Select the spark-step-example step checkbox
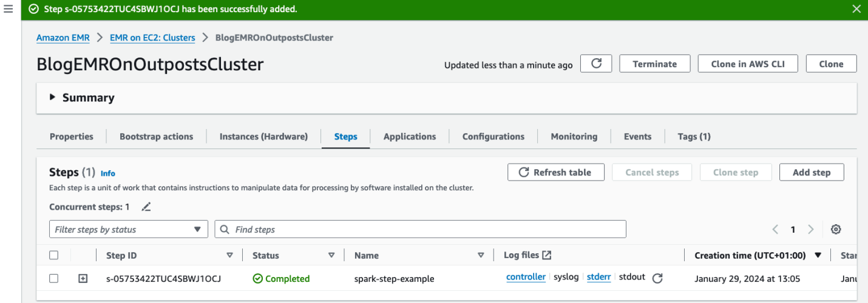The height and width of the screenshot is (303, 868). (x=53, y=279)
